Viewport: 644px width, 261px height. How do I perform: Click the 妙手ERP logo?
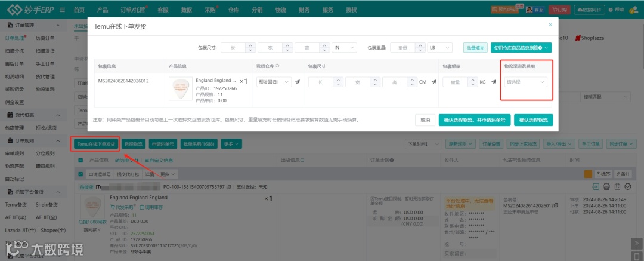[31, 10]
